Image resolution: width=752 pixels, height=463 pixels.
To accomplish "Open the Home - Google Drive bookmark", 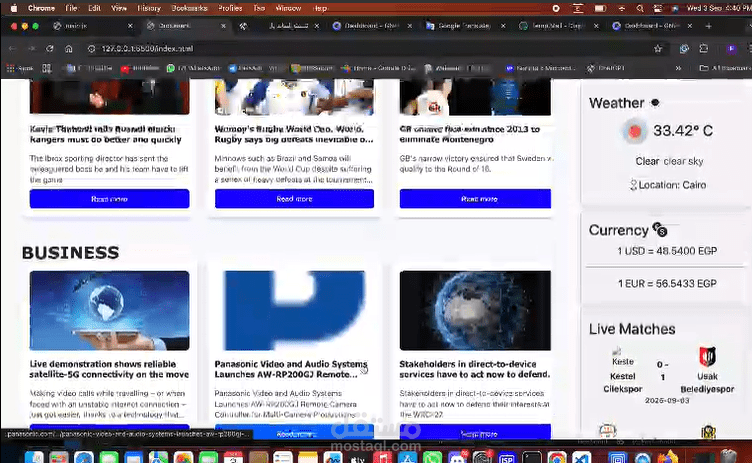I will (378, 68).
